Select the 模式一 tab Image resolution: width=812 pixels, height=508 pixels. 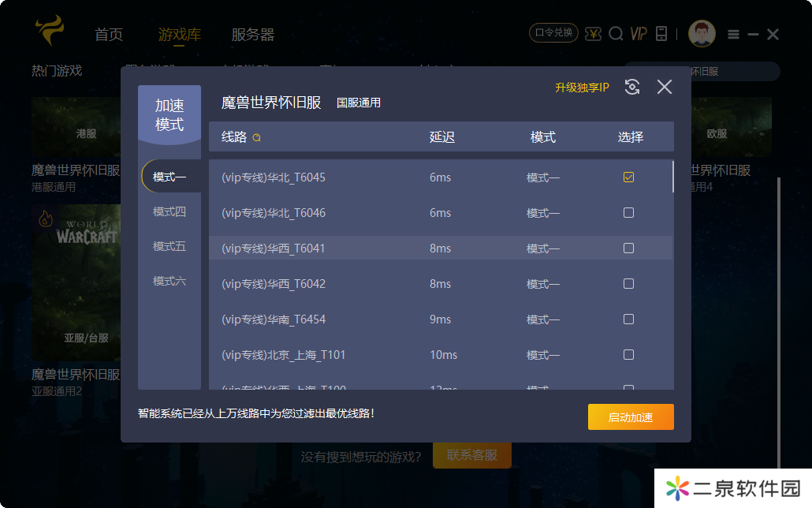tap(171, 177)
